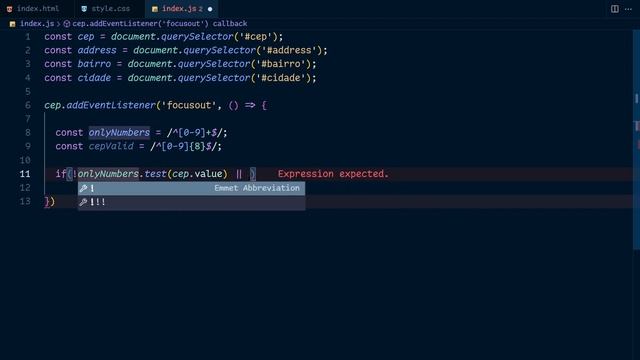Click the highlighted onlyNumbers variable on line 8
The height and width of the screenshot is (360, 640).
(x=119, y=133)
